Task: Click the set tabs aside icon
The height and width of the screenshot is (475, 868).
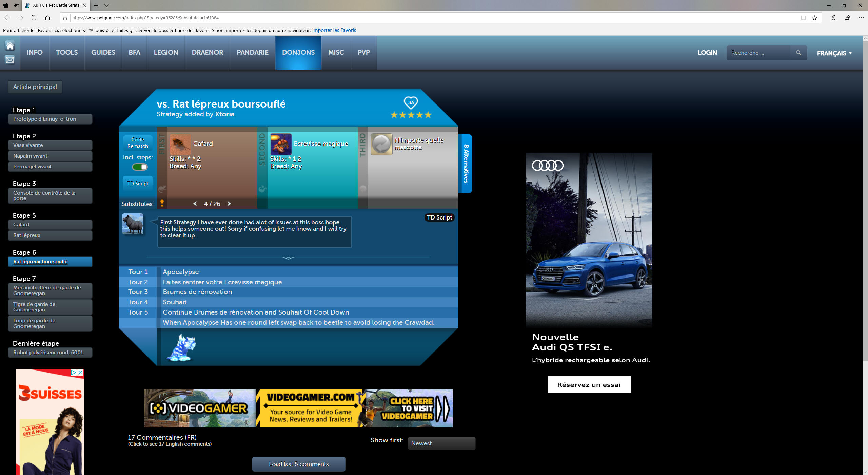Action: pyautogui.click(x=16, y=5)
